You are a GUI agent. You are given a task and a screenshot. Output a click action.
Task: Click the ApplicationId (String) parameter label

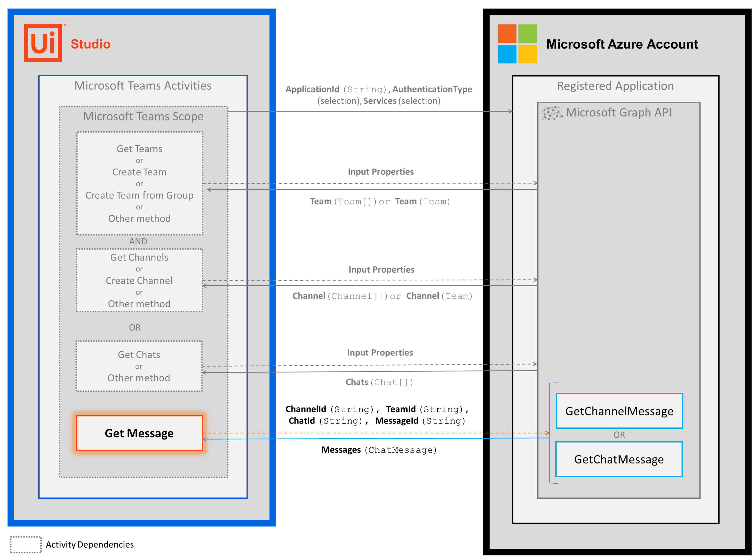[x=336, y=89]
